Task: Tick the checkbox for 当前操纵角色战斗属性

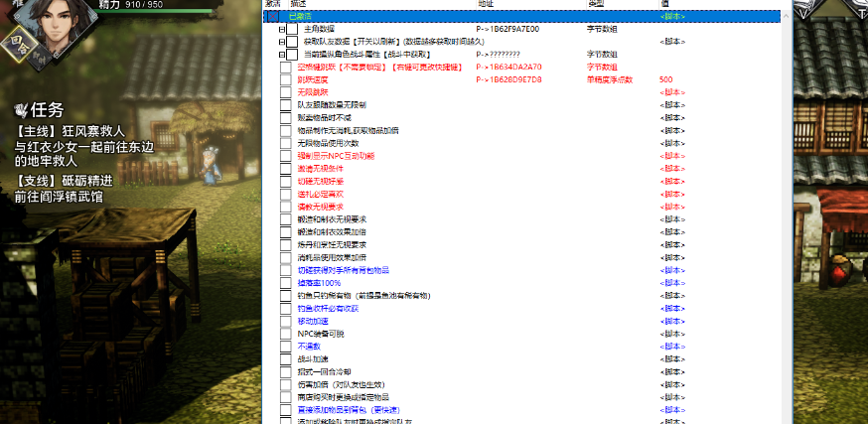Action: pyautogui.click(x=292, y=55)
